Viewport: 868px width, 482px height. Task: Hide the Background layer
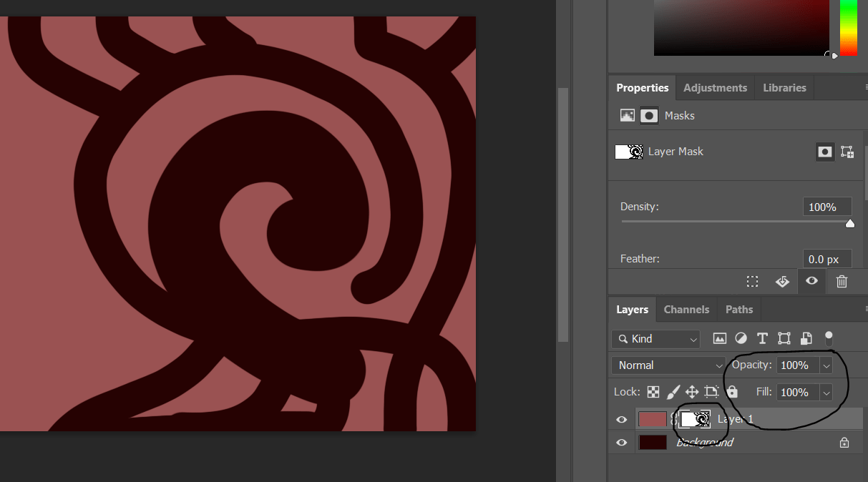click(x=621, y=442)
